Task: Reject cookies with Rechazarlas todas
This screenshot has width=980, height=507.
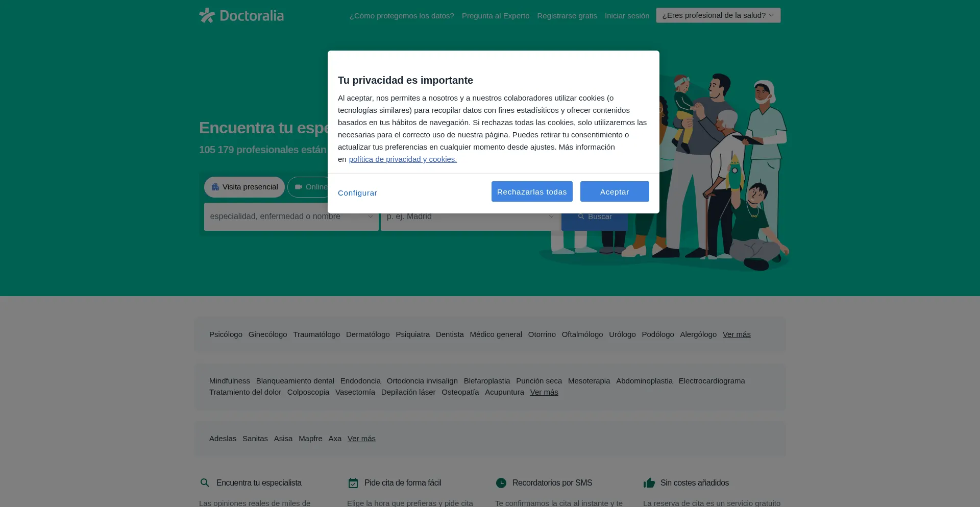Action: click(x=531, y=192)
